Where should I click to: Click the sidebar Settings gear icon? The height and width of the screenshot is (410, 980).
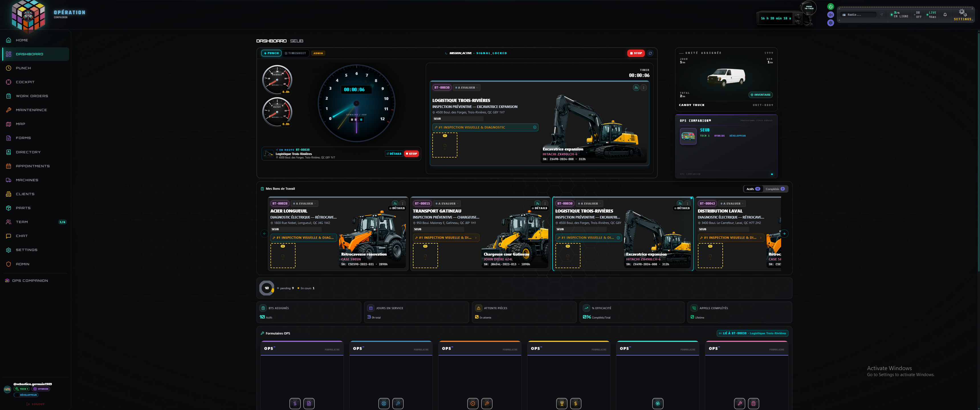point(8,250)
